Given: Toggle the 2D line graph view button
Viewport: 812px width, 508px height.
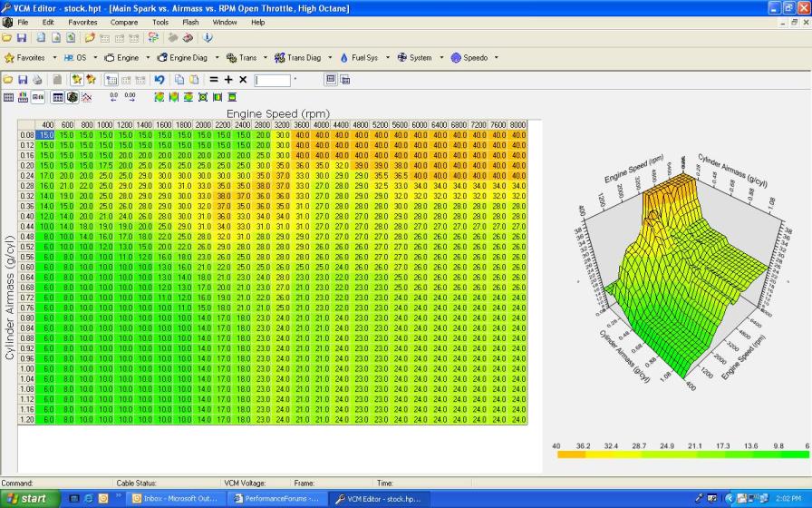Looking at the screenshot, I should click(x=86, y=97).
